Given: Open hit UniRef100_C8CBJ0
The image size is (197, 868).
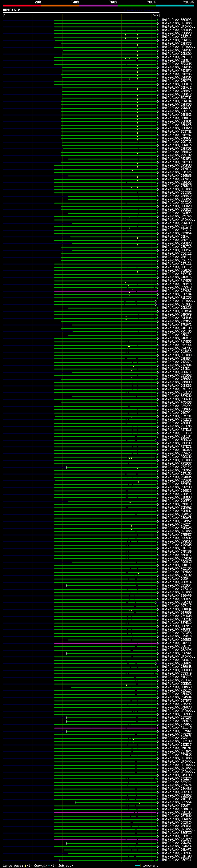Looking at the screenshot, I should point(177,84).
